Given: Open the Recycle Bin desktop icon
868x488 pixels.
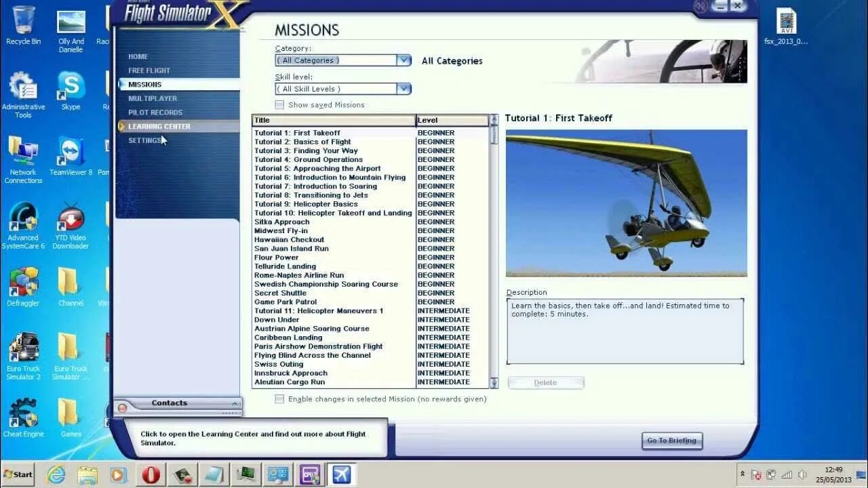Looking at the screenshot, I should point(23,26).
